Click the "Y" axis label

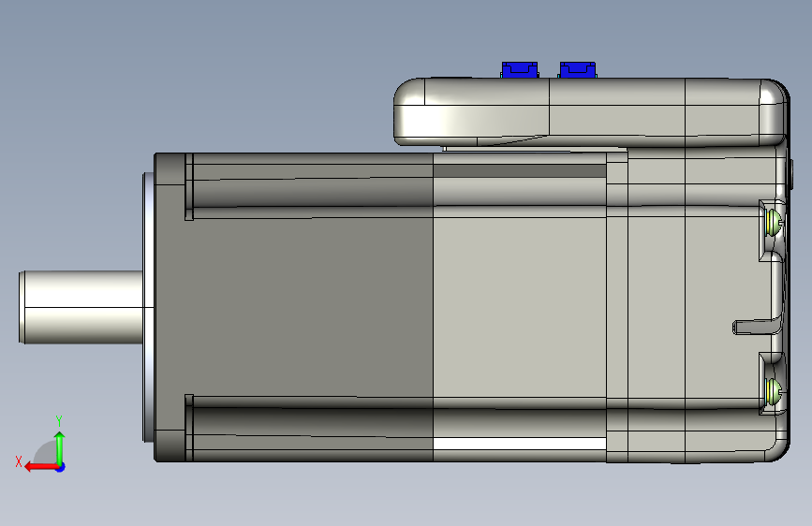[59, 421]
